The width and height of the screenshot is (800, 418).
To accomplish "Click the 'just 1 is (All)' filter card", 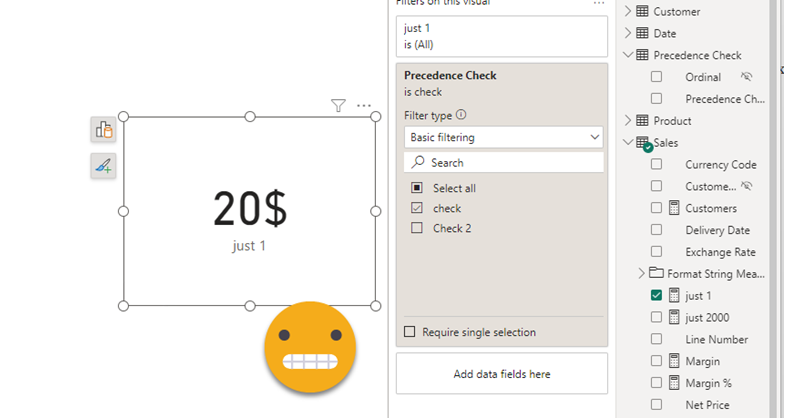I will [501, 36].
